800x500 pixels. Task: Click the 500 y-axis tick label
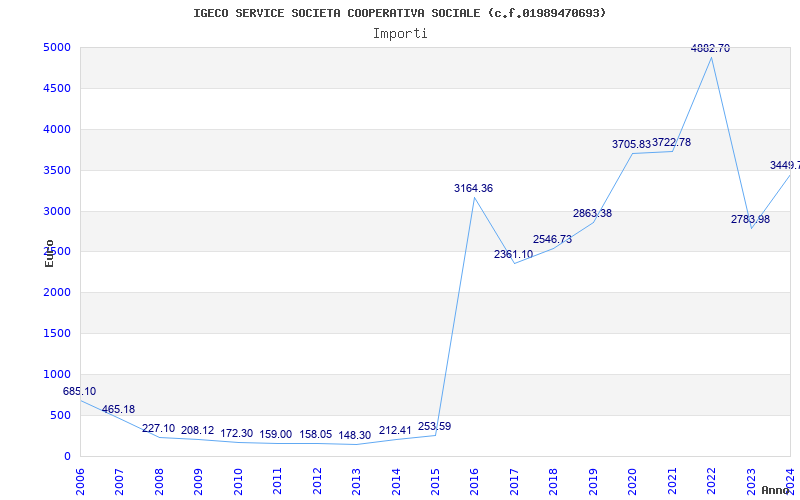61,415
